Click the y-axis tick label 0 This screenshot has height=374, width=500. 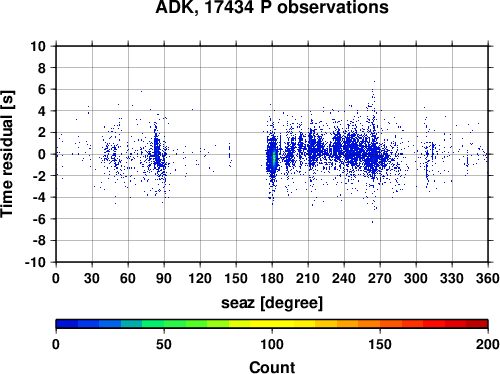(42, 154)
